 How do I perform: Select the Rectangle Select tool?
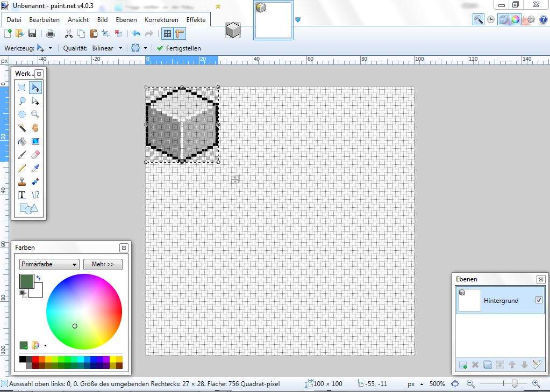22,88
